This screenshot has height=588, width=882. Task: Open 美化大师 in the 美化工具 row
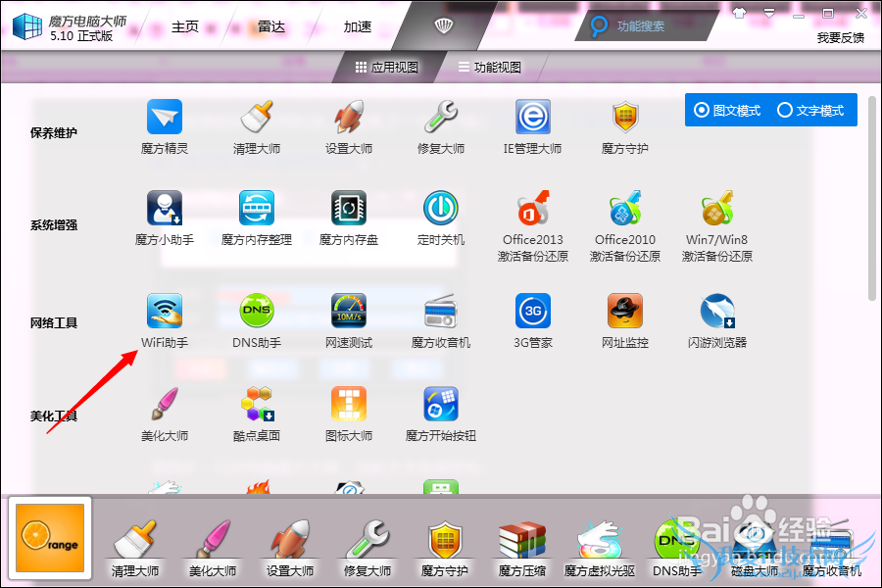point(165,404)
